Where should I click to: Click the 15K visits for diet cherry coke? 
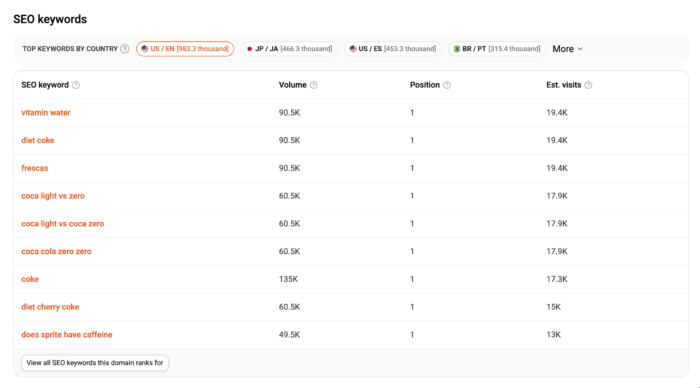[x=554, y=307]
